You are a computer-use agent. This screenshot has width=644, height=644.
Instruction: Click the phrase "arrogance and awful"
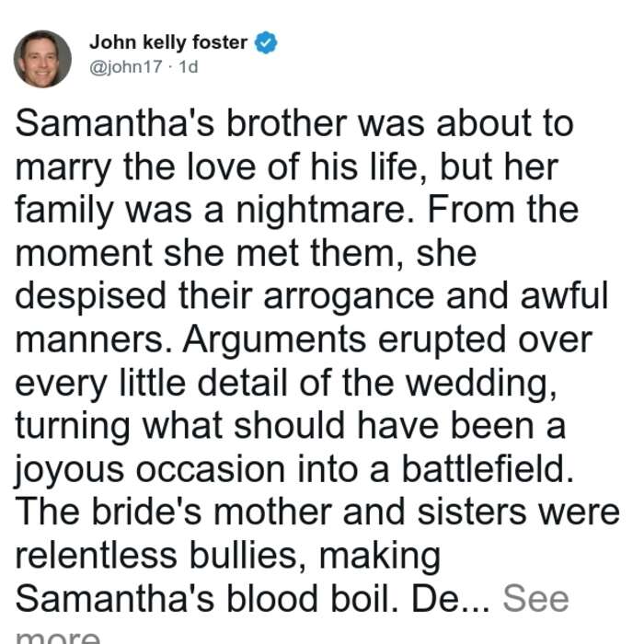coord(436,296)
